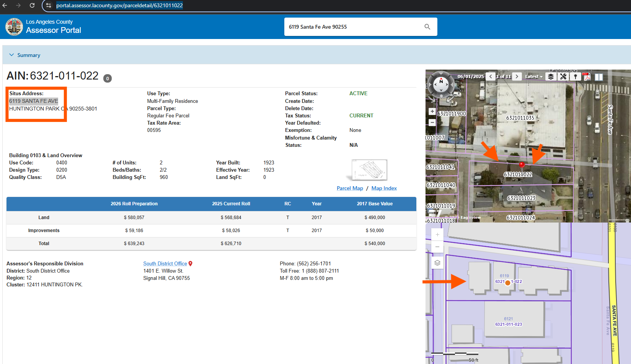631x364 pixels.
Task: Click the search magnifier icon
Action: [427, 27]
